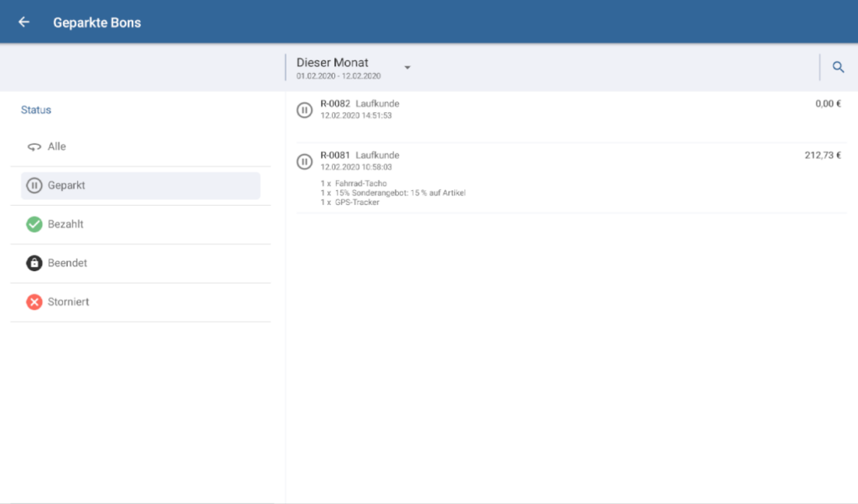Open search with the magnifier icon
This screenshot has width=858, height=504.
tap(838, 67)
